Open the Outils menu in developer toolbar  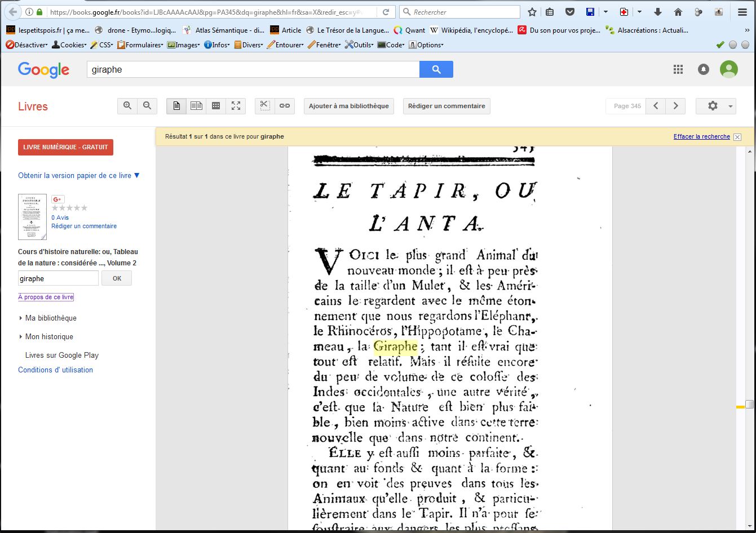pyautogui.click(x=359, y=45)
